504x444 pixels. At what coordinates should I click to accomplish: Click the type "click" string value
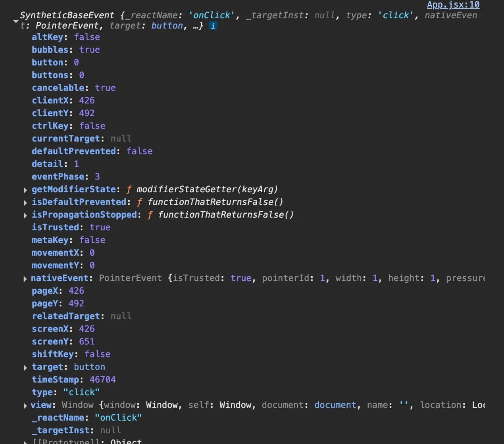pos(81,392)
